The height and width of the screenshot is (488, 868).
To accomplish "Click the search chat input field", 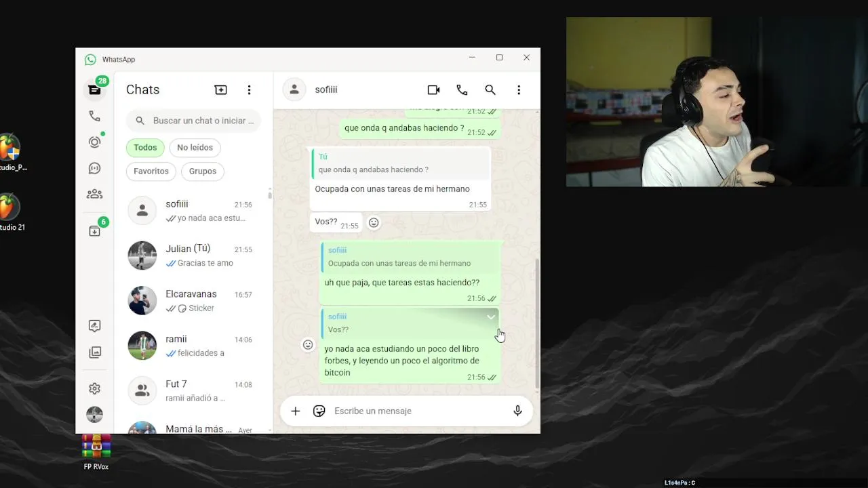I will click(194, 121).
